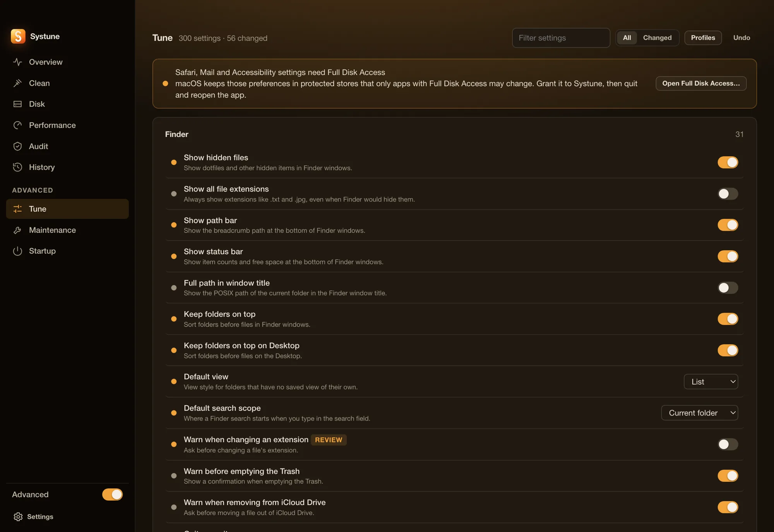Focus the Filter settings search field
The width and height of the screenshot is (774, 532).
pyautogui.click(x=561, y=38)
